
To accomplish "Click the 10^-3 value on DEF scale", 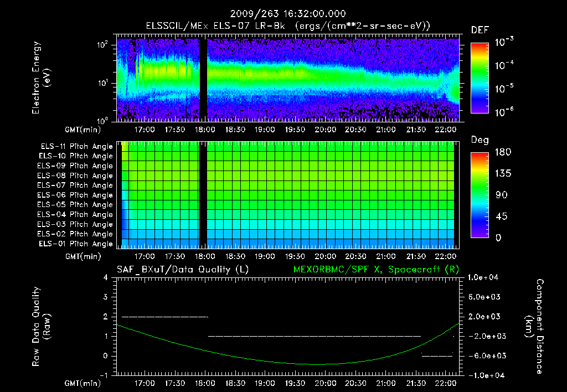I will click(x=504, y=42).
